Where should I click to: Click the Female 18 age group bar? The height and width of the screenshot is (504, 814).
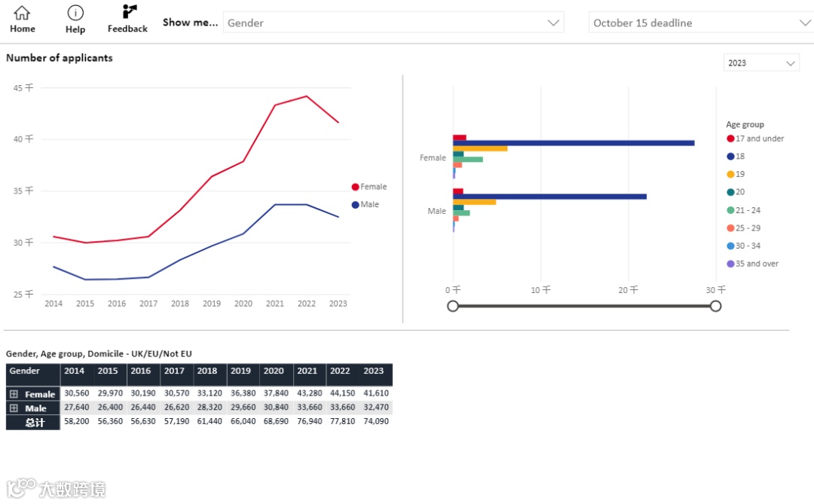(573, 143)
